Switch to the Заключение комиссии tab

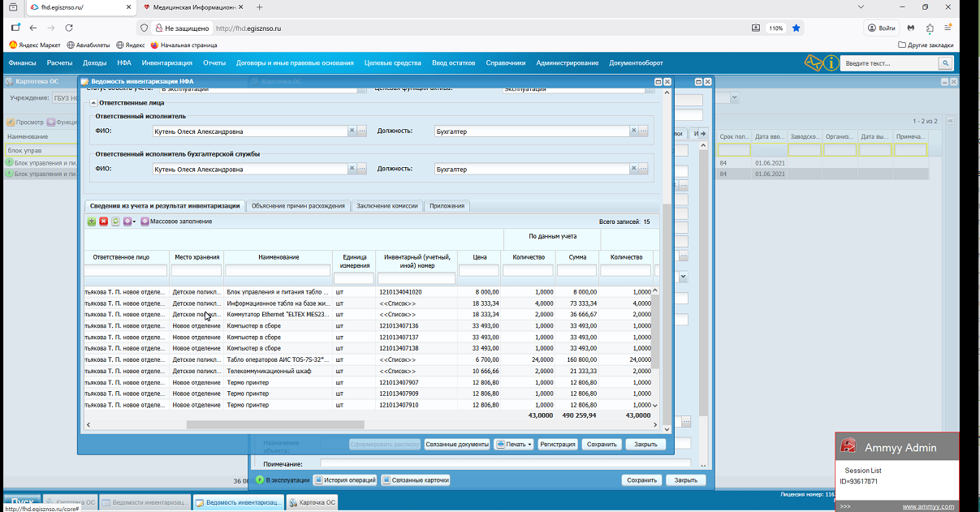(x=386, y=206)
